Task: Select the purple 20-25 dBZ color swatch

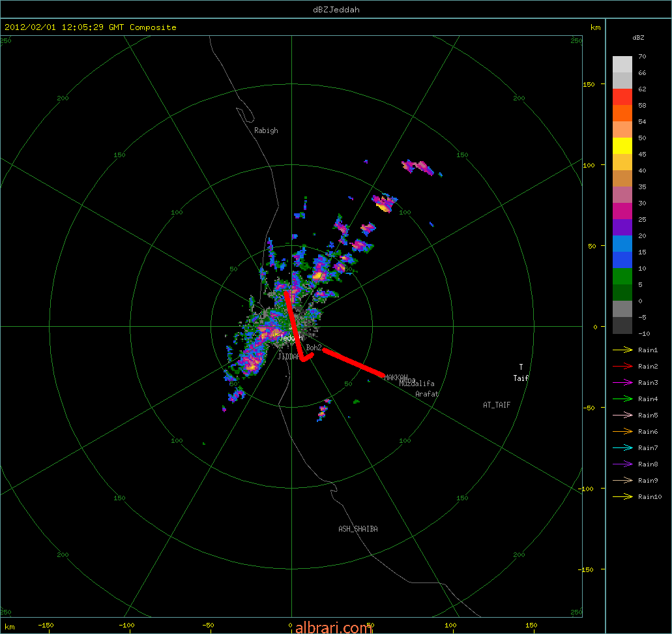Action: (622, 228)
